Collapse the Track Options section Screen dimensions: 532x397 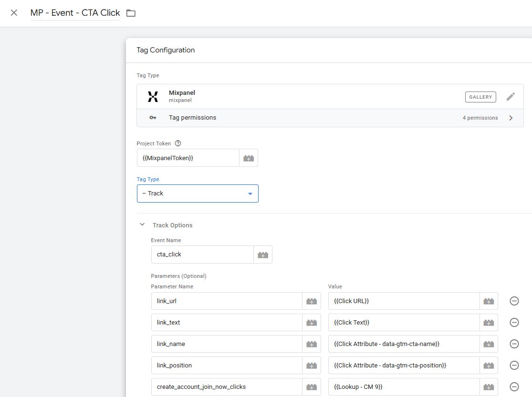(142, 224)
